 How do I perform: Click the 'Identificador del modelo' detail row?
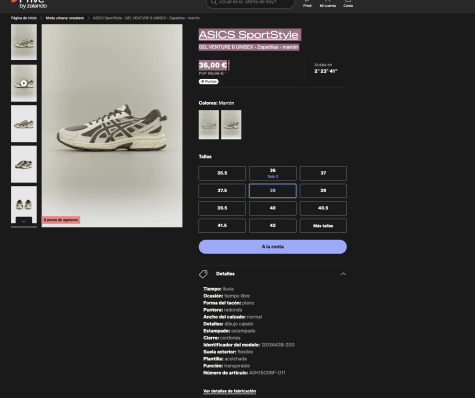249,345
